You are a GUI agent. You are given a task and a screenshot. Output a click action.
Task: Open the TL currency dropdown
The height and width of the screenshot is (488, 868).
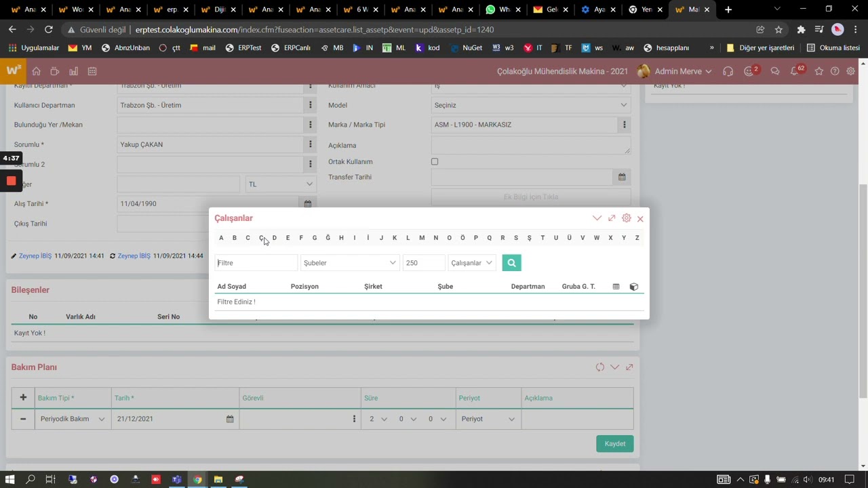(x=281, y=184)
